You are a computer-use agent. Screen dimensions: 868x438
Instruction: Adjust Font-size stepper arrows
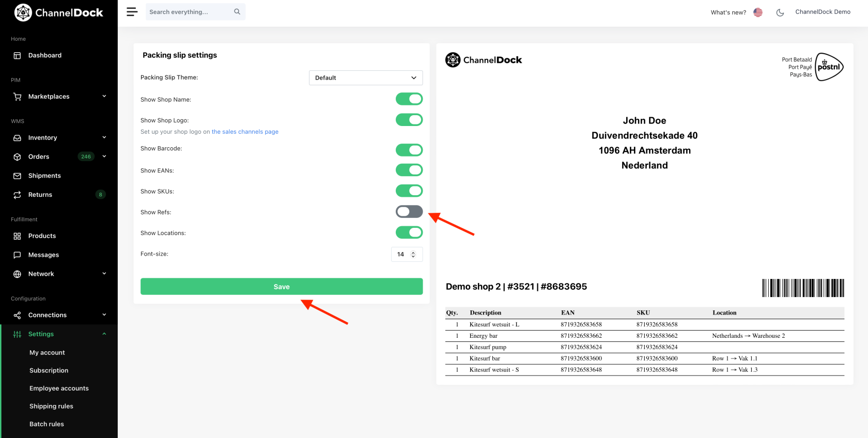pos(413,254)
